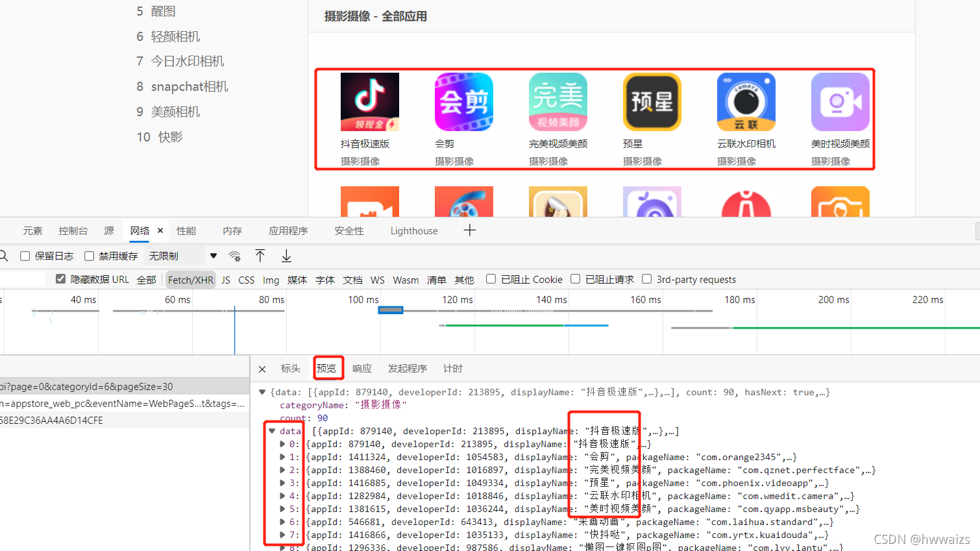Viewport: 980px width, 551px height.
Task: Filter requests by Fetch/XHR
Action: 191,280
